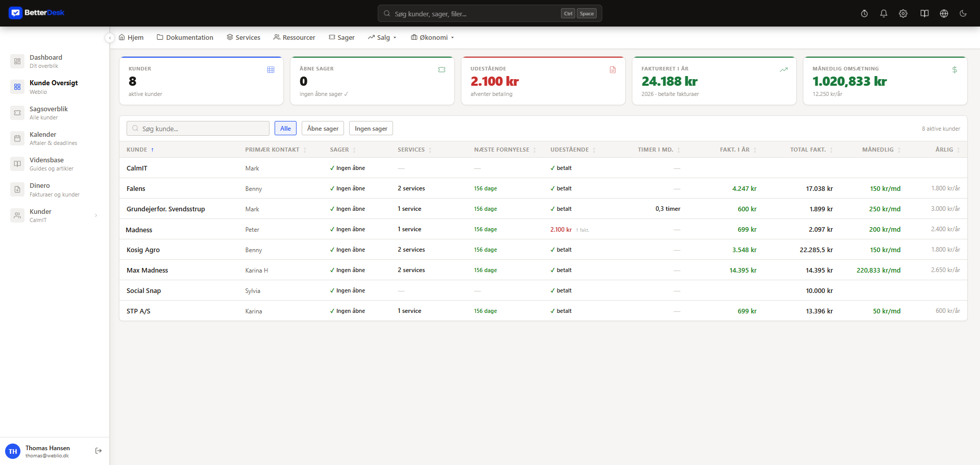
Task: Sort by Primær kontakt column
Action: tap(276, 150)
